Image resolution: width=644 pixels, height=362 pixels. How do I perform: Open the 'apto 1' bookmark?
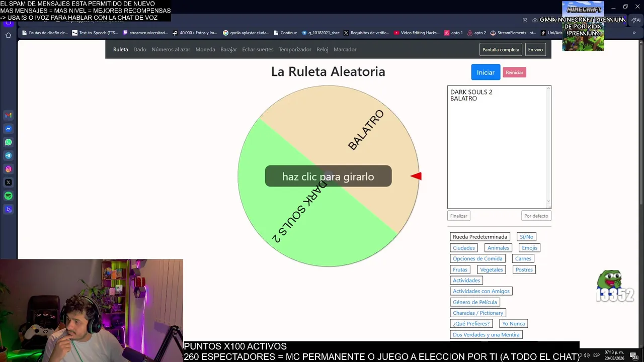453,33
